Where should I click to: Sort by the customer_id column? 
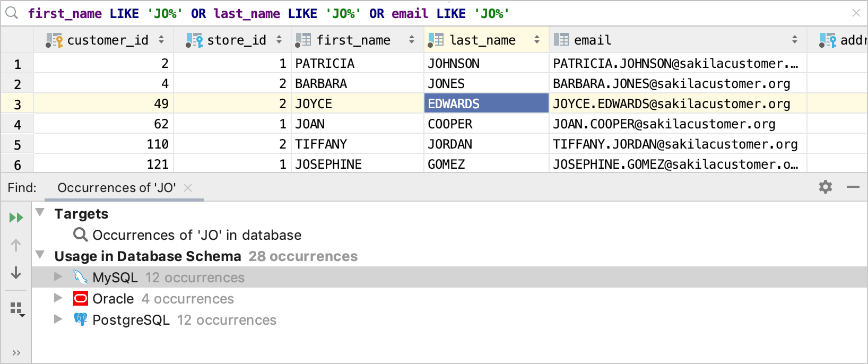coord(161,40)
